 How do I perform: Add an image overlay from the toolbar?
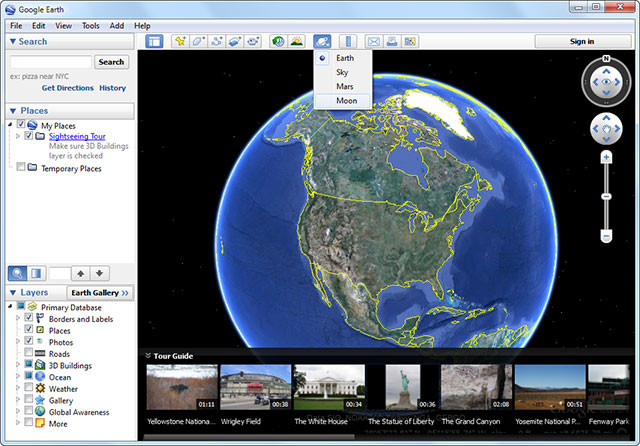click(x=235, y=41)
